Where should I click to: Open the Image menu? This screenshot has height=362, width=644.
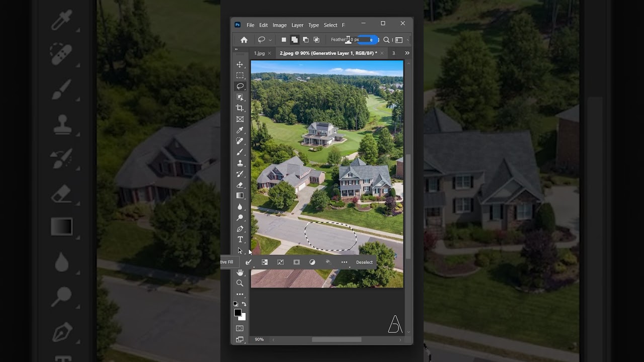[x=280, y=25]
